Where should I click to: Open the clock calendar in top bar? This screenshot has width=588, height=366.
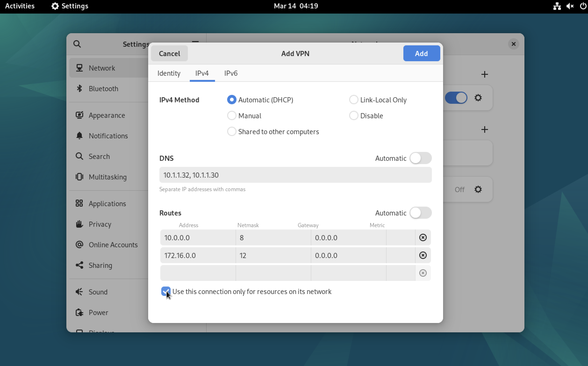click(x=296, y=6)
